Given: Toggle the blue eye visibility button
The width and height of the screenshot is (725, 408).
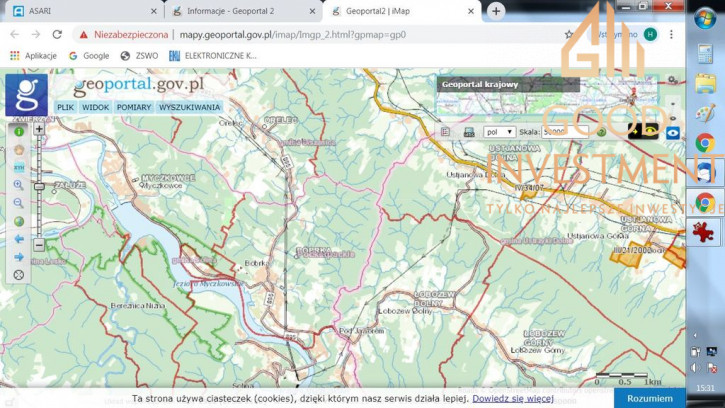Looking at the screenshot, I should (673, 133).
